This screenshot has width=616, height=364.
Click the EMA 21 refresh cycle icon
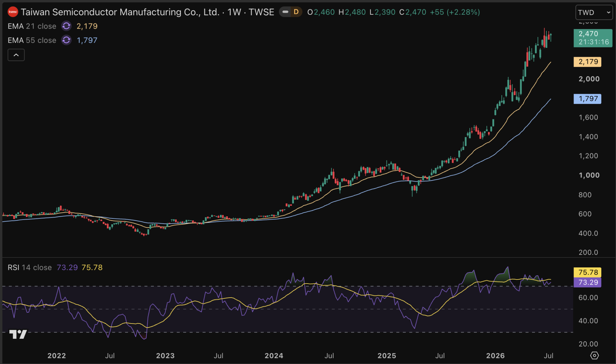pos(66,26)
